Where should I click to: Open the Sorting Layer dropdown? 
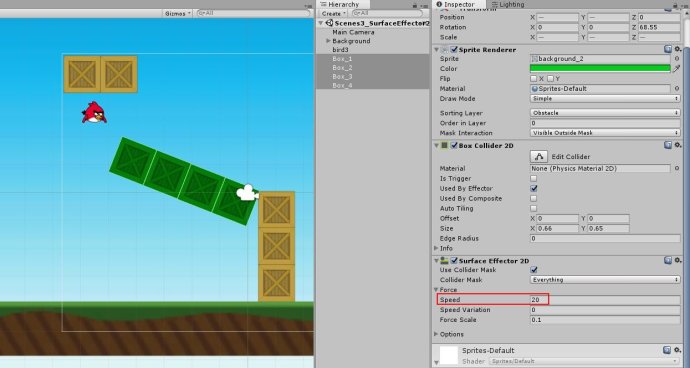click(x=605, y=113)
